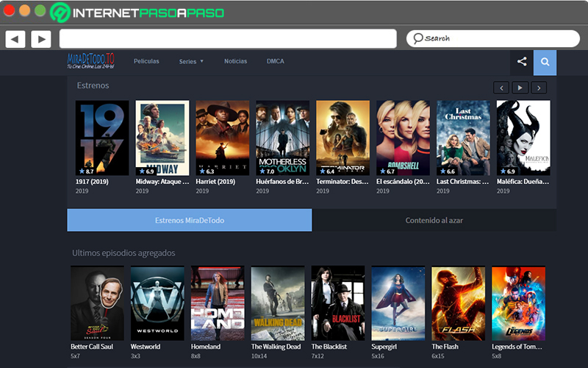Open The Blacklist series poster
The height and width of the screenshot is (368, 588).
click(338, 303)
